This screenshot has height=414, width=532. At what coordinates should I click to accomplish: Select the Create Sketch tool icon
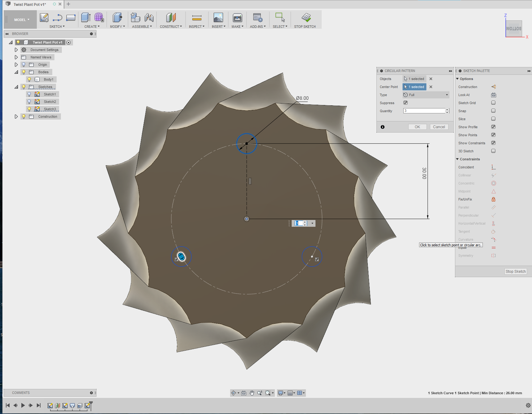pyautogui.click(x=44, y=18)
